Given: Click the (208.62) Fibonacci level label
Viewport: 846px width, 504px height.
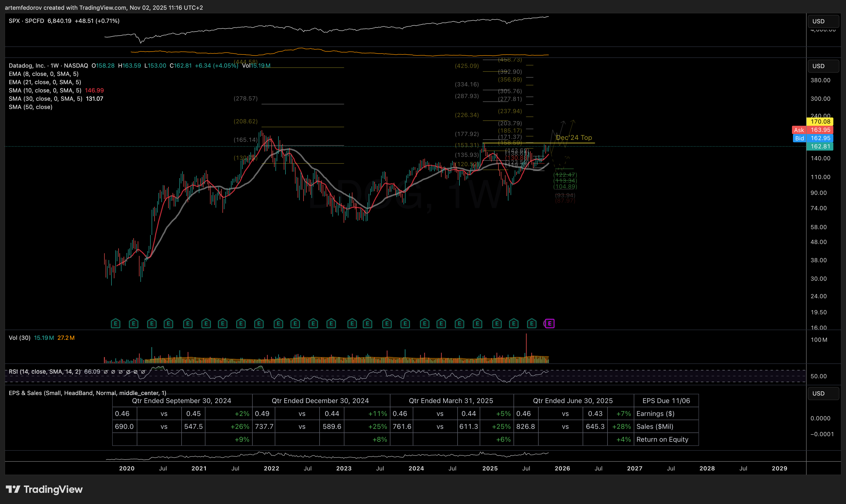Looking at the screenshot, I should click(x=246, y=121).
